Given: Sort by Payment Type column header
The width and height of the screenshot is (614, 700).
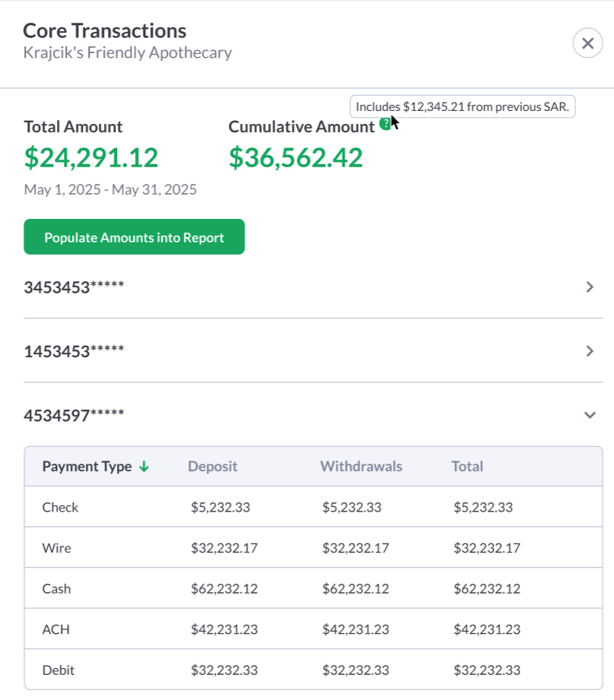Looking at the screenshot, I should click(87, 467).
